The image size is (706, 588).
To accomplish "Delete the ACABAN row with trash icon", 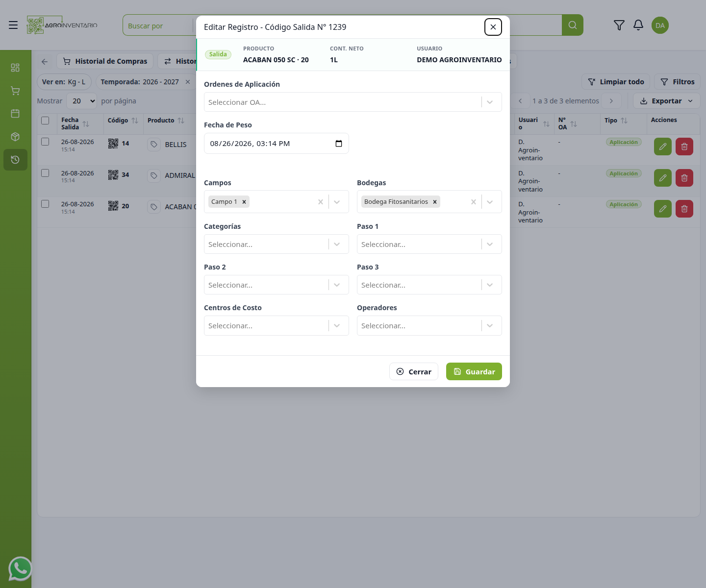I will point(684,209).
